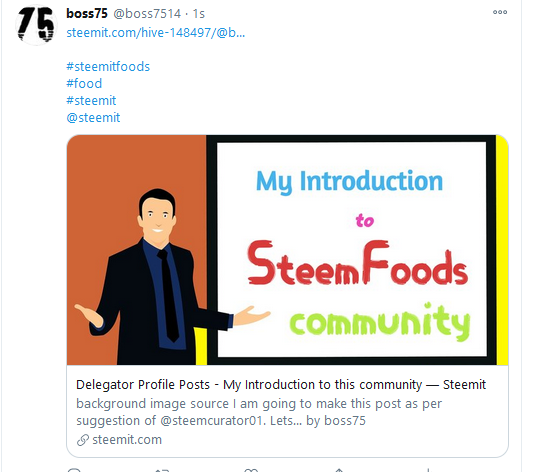The height and width of the screenshot is (472, 535).
Task: Click the partially visible retweet icon below the card
Action: click(162, 470)
